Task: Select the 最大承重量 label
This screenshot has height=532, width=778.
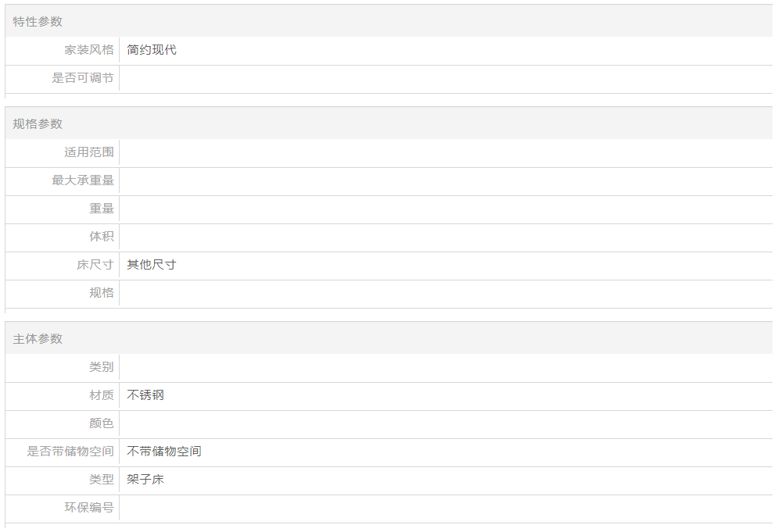Action: [83, 180]
